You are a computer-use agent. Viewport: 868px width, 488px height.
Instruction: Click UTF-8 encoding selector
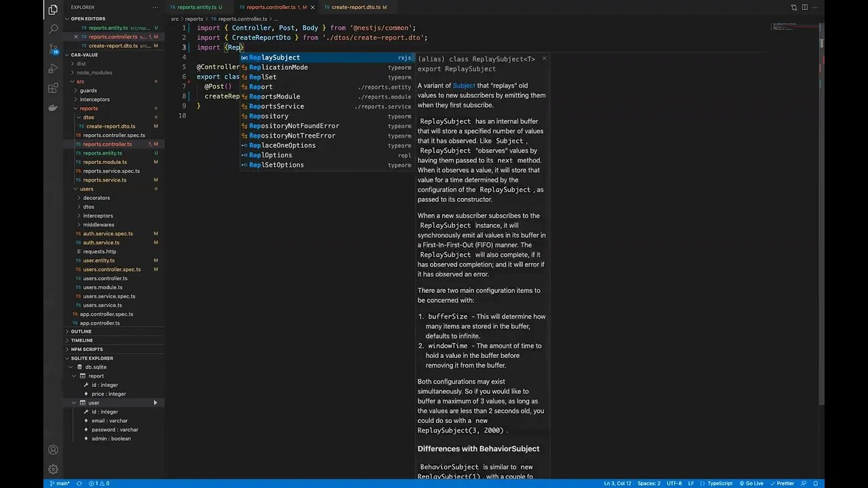pyautogui.click(x=674, y=483)
